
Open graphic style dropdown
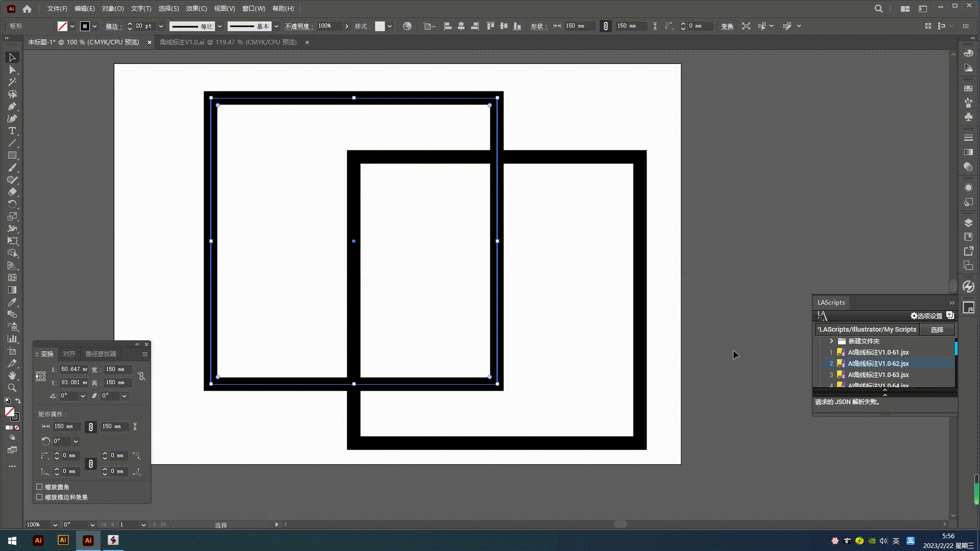(389, 26)
